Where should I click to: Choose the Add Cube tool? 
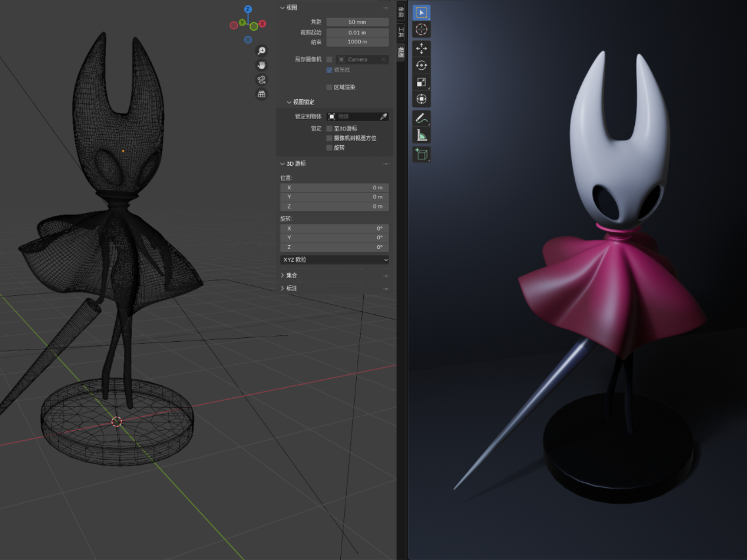pos(421,154)
